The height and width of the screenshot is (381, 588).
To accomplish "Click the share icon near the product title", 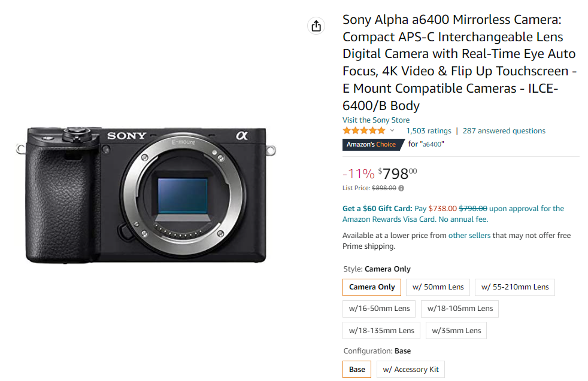I will point(316,26).
